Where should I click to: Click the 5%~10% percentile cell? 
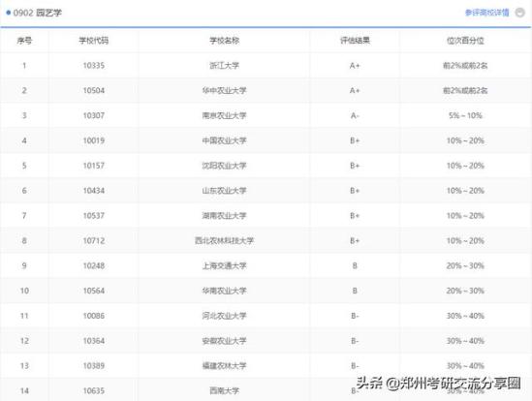pos(465,115)
